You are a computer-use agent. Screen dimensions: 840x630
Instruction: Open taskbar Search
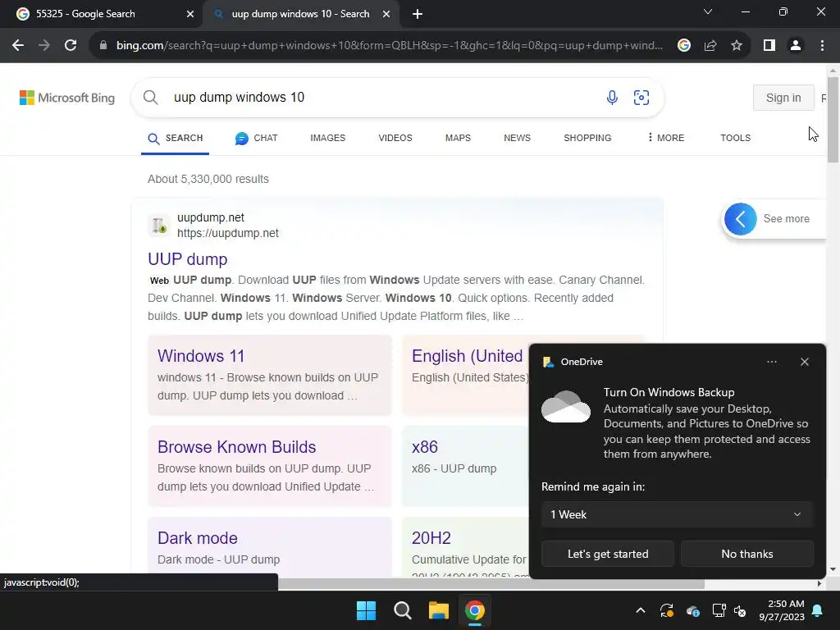[x=402, y=610]
